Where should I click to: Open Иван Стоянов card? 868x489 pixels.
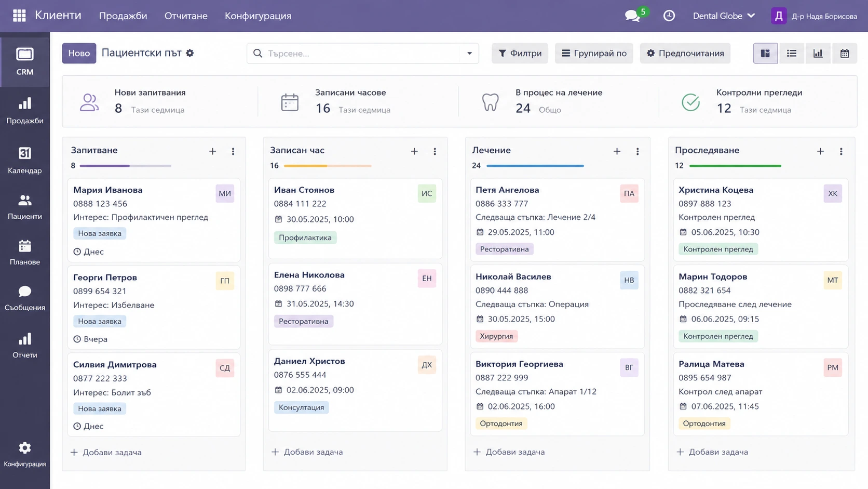355,218
